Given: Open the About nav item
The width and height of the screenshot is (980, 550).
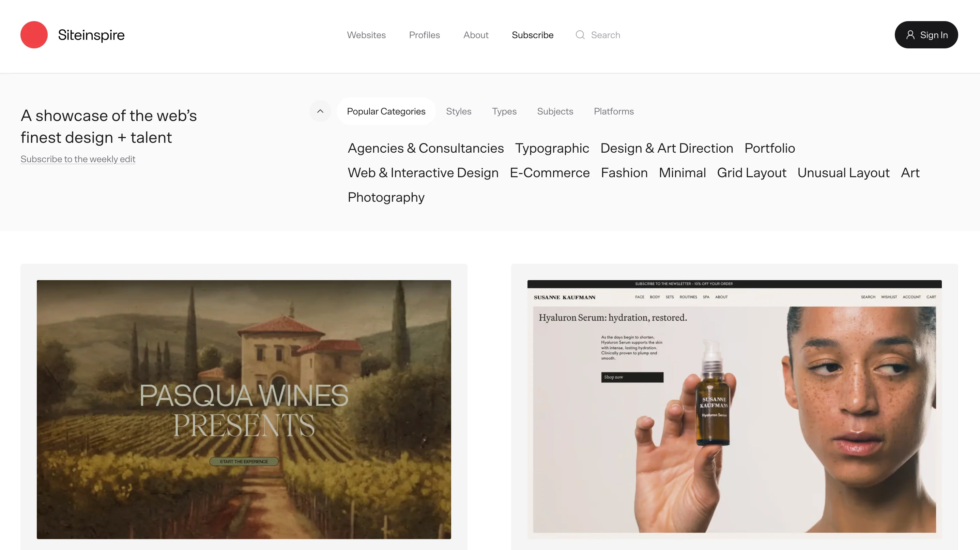Looking at the screenshot, I should (476, 35).
